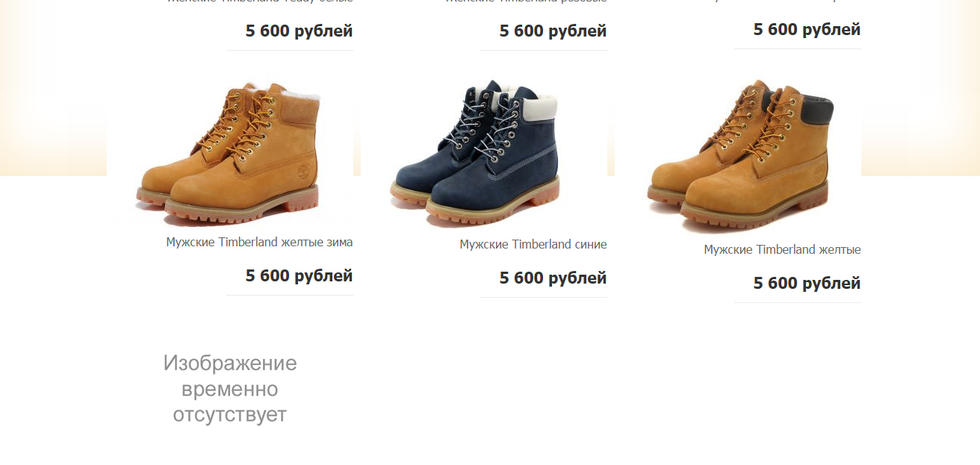Click the top-right column '5 600 рублей' price
The height and width of the screenshot is (465, 980).
point(807,29)
